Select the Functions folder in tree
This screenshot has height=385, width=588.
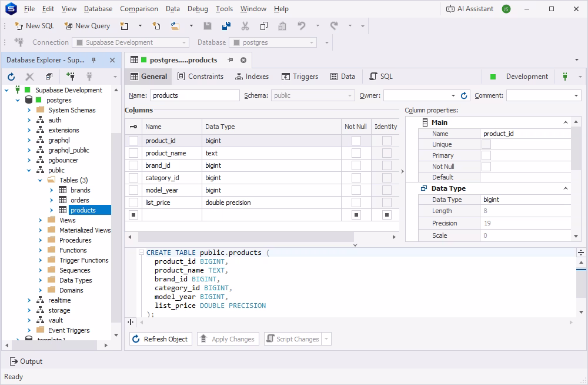tap(73, 250)
